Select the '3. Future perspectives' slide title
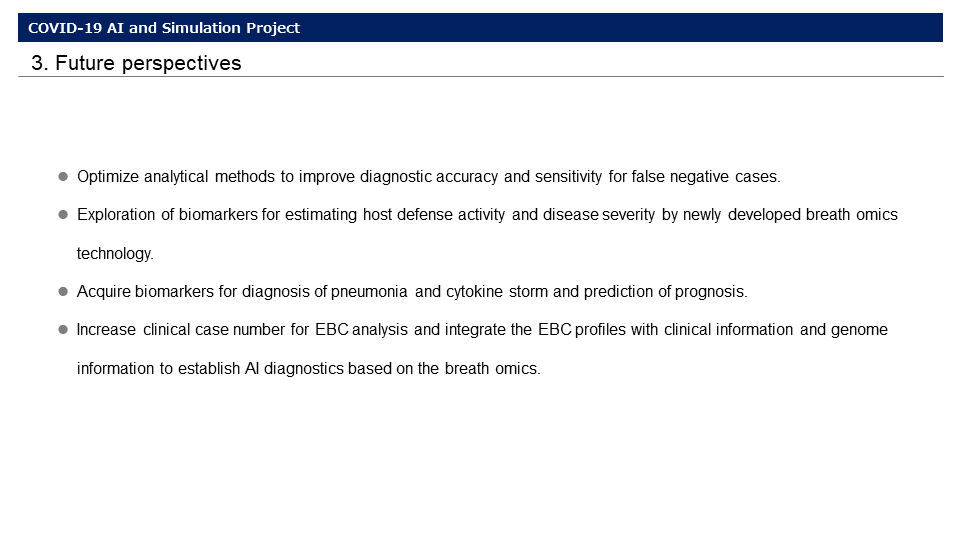Image resolution: width=960 pixels, height=540 pixels. (x=136, y=63)
